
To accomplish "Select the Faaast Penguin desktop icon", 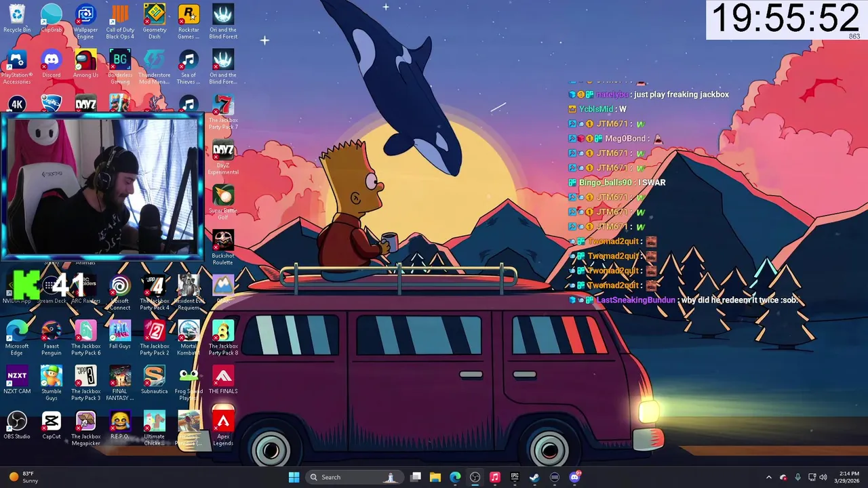I will 52,339.
